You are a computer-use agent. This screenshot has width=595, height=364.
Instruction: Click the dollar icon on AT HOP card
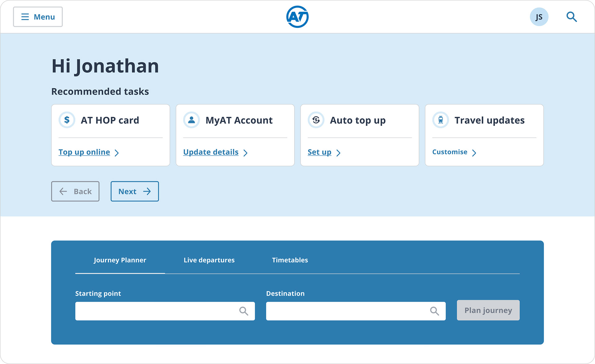click(x=67, y=120)
